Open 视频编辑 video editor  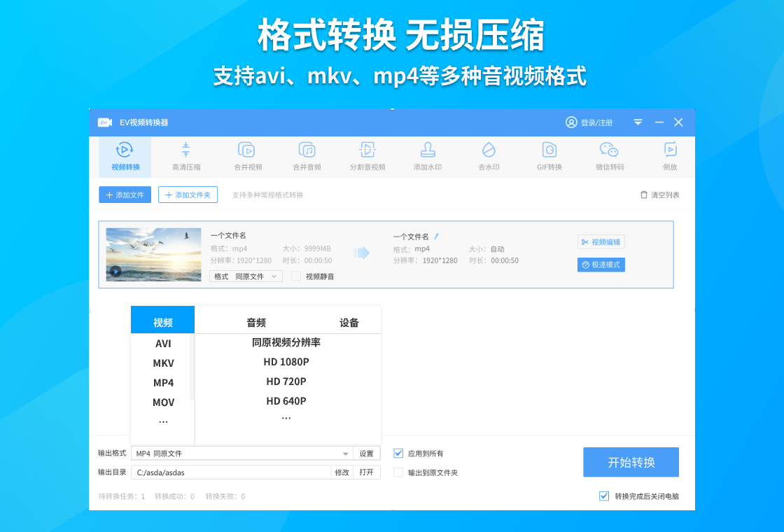(601, 242)
